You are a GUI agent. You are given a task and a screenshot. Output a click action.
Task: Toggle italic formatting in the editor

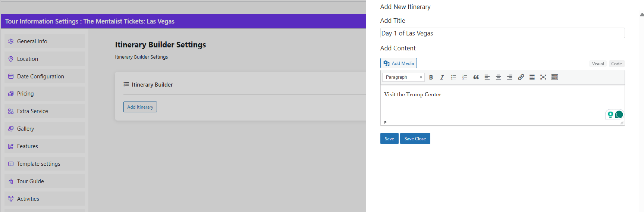[x=442, y=77]
